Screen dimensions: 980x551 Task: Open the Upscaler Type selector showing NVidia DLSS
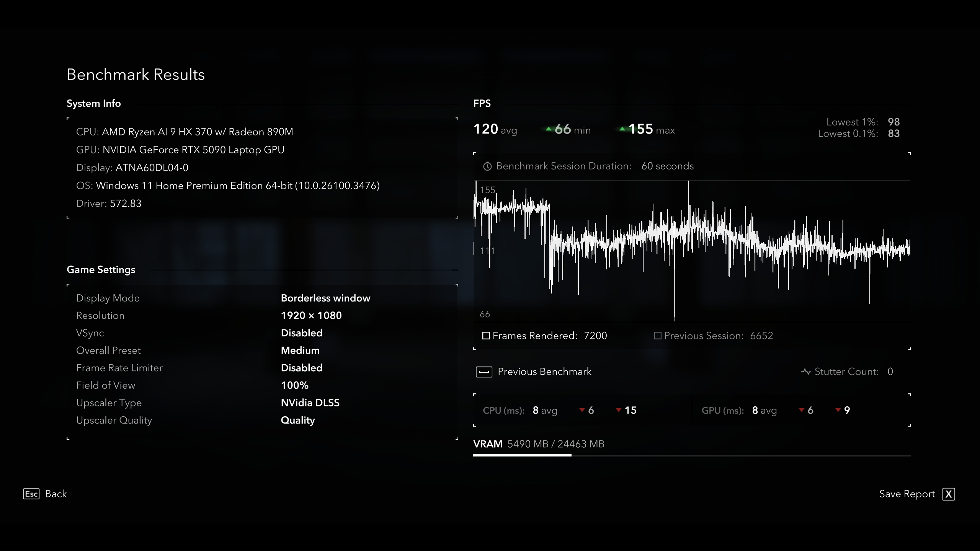310,403
